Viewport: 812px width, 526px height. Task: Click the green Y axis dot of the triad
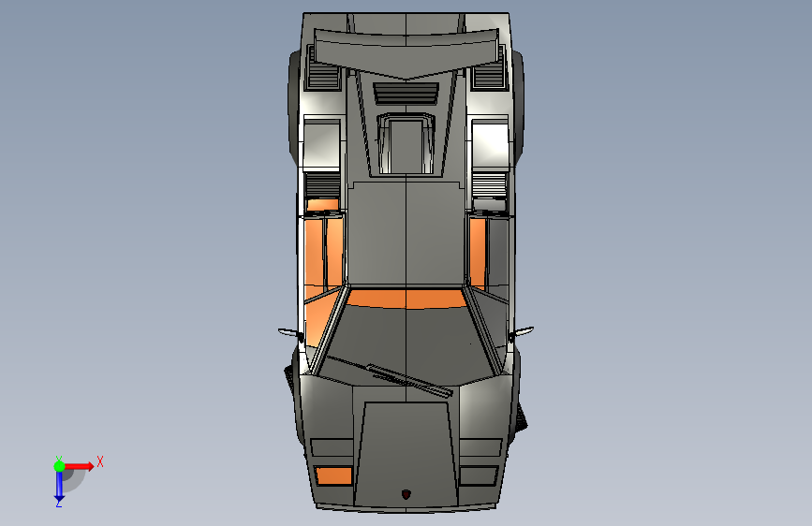point(59,466)
